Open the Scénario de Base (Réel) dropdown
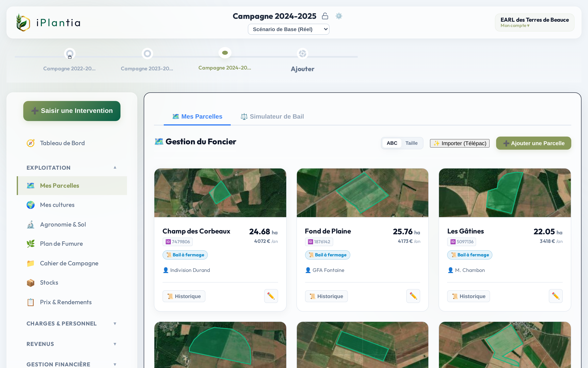This screenshot has height=368, width=588. 289,29
